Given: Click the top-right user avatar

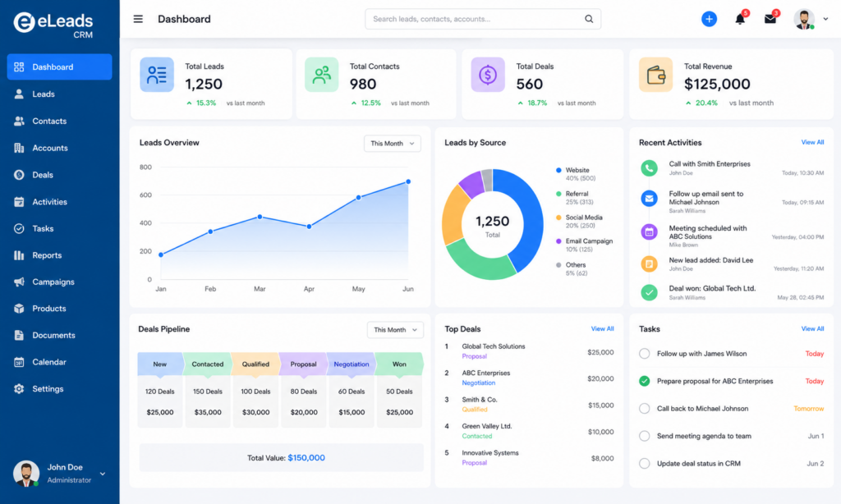Looking at the screenshot, I should pos(804,20).
